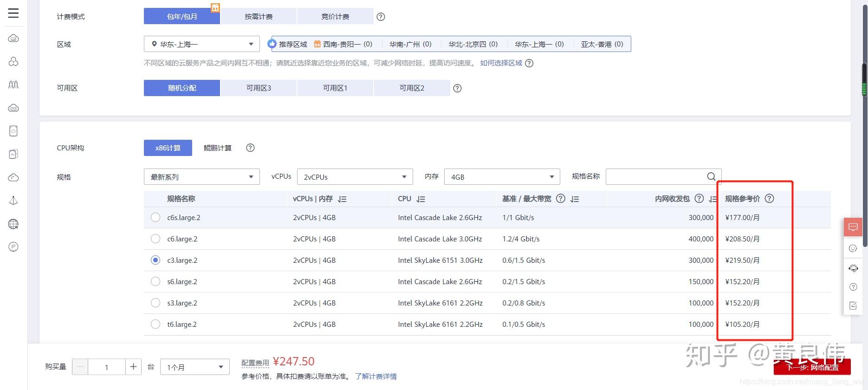Open the 1个月 duration dropdown
This screenshot has width=868, height=390.
pos(195,367)
